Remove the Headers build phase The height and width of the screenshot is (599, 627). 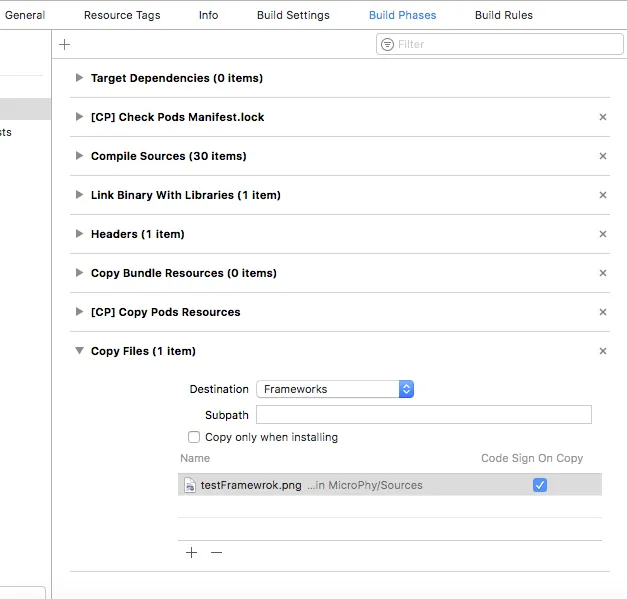click(603, 234)
